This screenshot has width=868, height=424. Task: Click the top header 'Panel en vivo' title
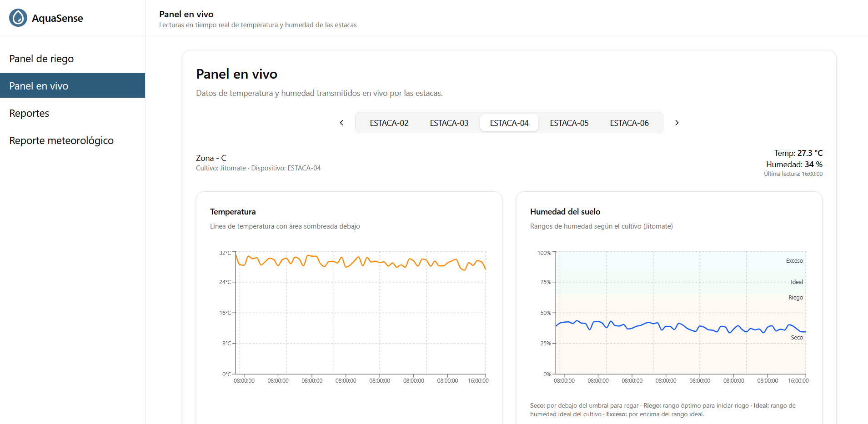[186, 14]
